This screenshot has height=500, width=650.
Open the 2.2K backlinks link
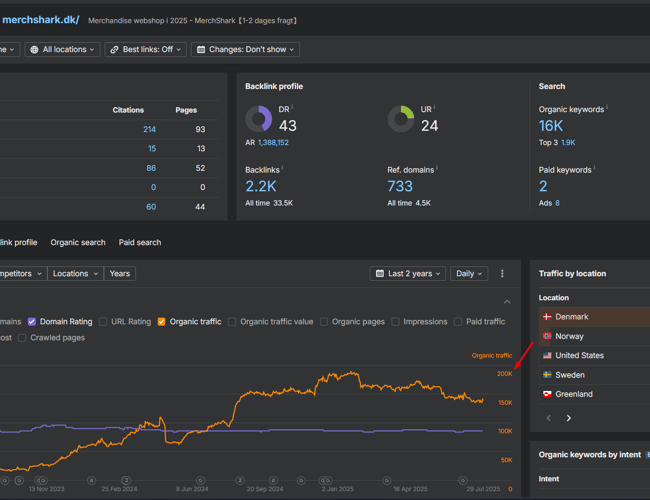(261, 186)
